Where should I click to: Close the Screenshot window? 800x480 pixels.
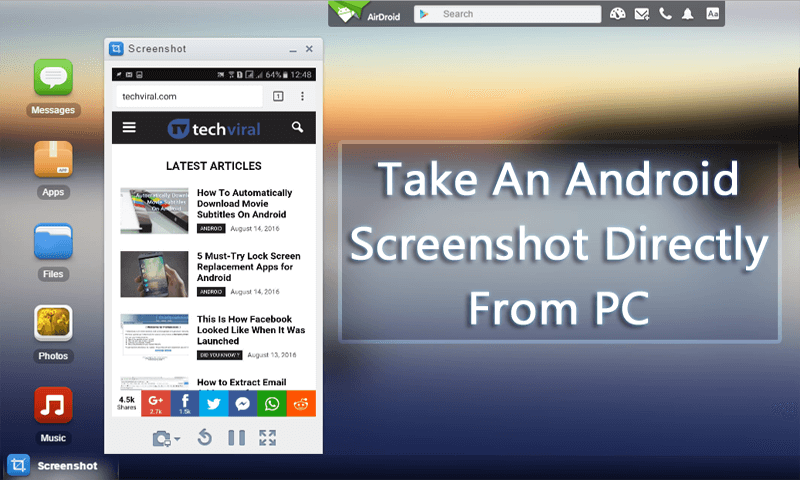(x=309, y=49)
